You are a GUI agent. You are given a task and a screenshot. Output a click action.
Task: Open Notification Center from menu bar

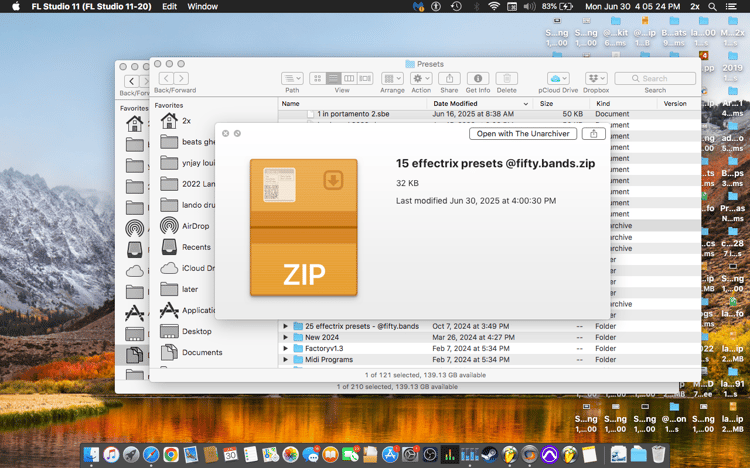[731, 7]
